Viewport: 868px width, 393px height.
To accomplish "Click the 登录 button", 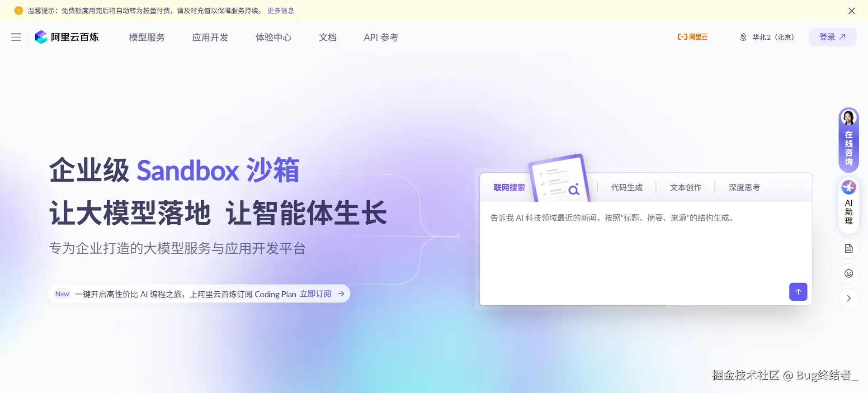I will 833,37.
